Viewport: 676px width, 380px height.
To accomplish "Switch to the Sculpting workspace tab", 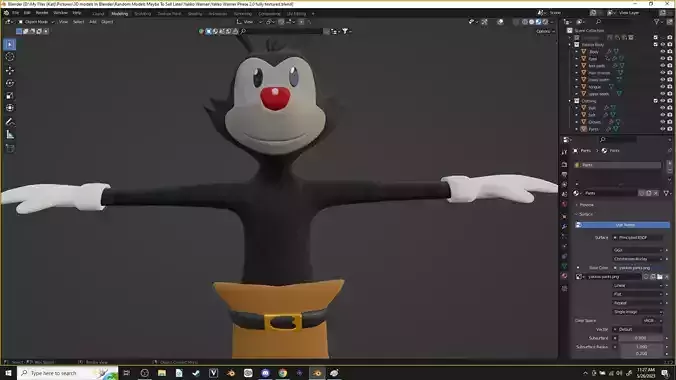I will coord(143,13).
